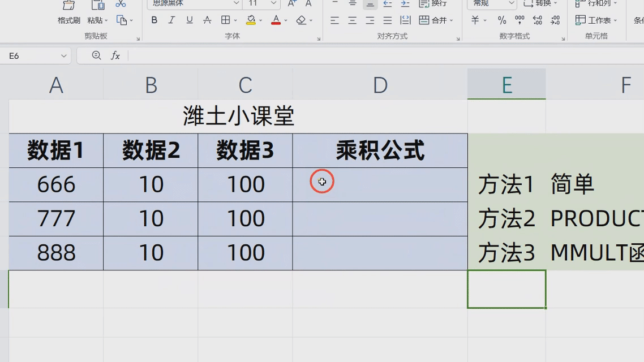Click the thousands separator 000 icon
The width and height of the screenshot is (644, 362).
(520, 20)
